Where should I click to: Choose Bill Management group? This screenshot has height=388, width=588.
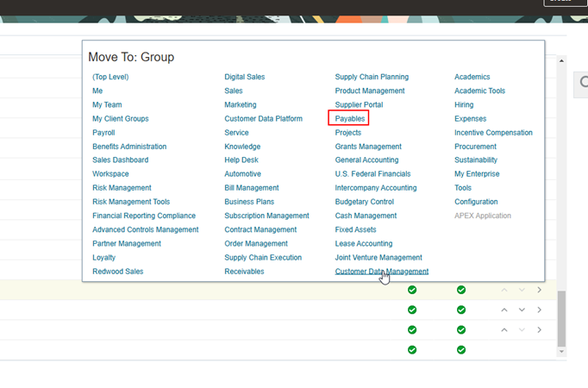tap(252, 188)
